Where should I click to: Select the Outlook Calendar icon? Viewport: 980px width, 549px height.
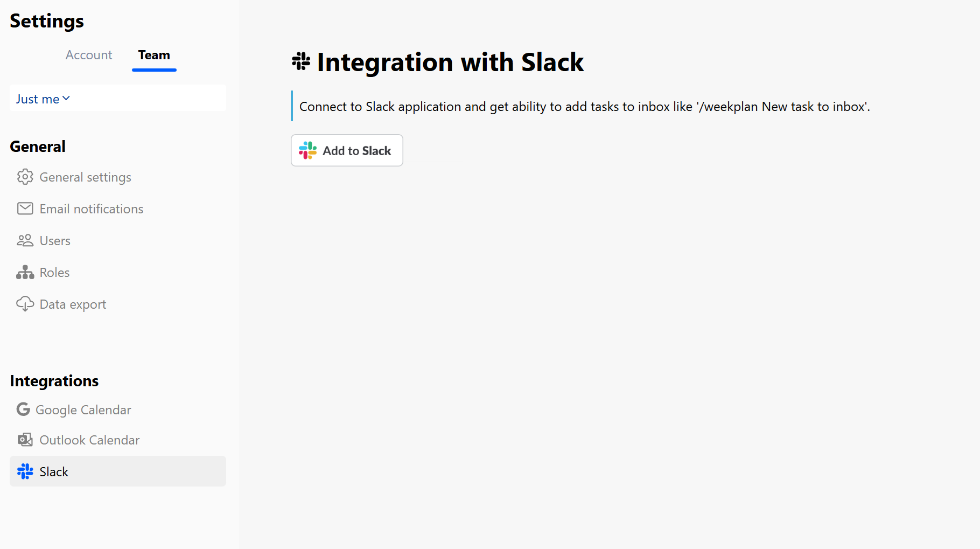click(x=25, y=440)
